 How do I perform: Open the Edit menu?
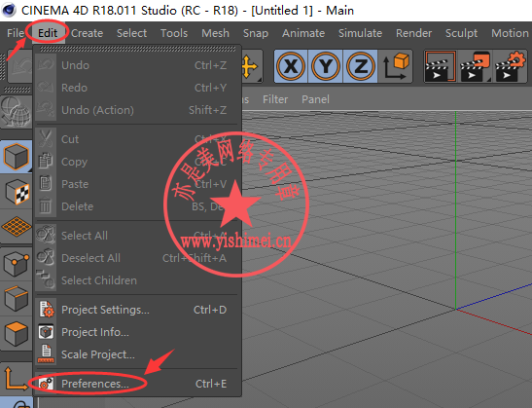tap(48, 33)
